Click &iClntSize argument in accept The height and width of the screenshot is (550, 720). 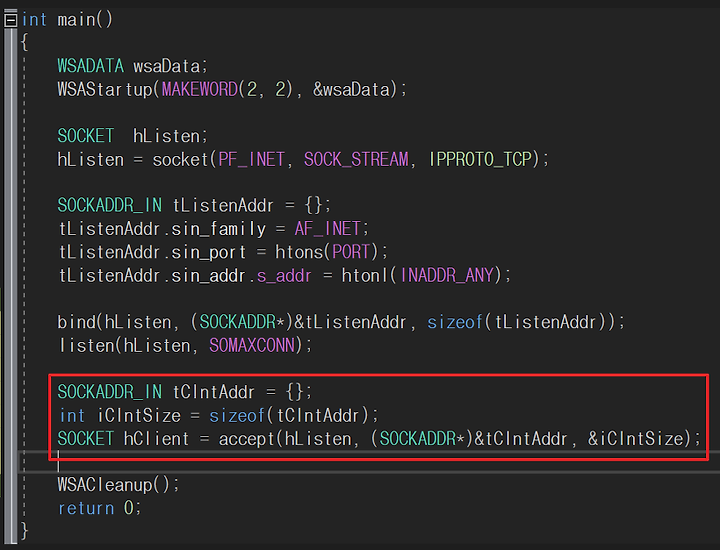[636, 439]
